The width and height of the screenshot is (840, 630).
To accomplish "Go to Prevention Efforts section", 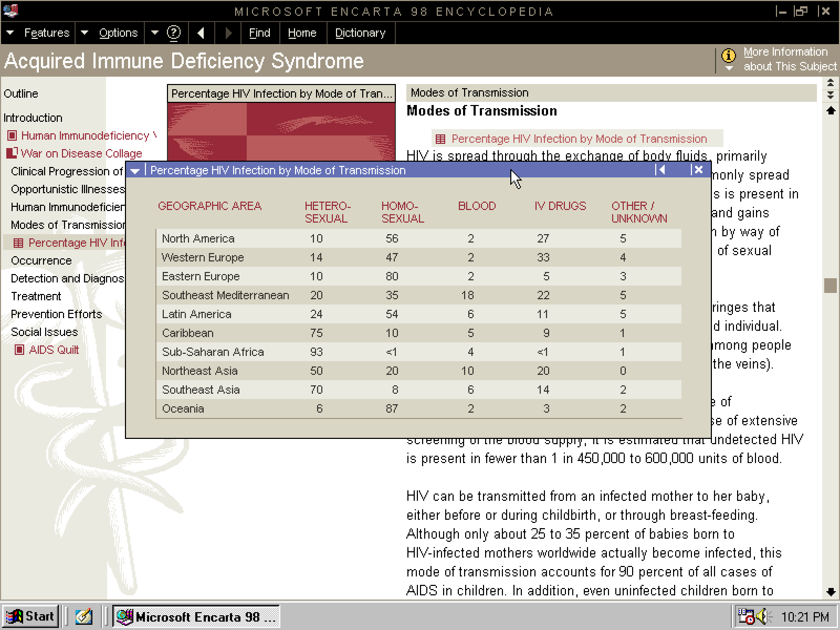I will (x=57, y=314).
